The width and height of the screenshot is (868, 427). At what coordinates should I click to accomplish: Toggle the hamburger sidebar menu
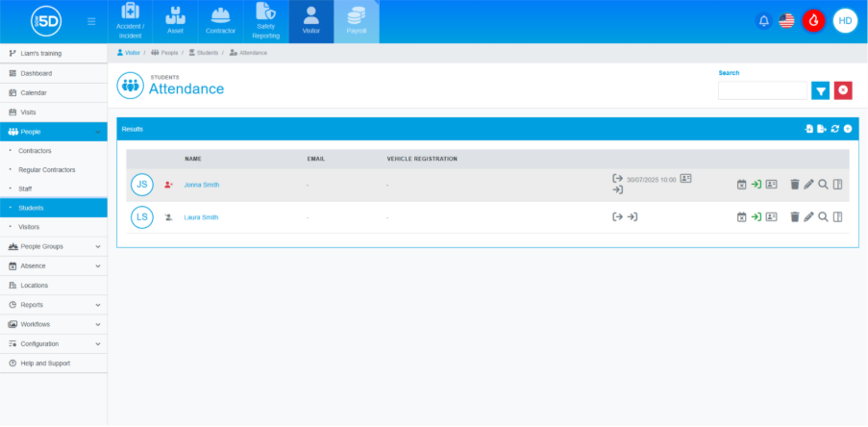point(91,21)
